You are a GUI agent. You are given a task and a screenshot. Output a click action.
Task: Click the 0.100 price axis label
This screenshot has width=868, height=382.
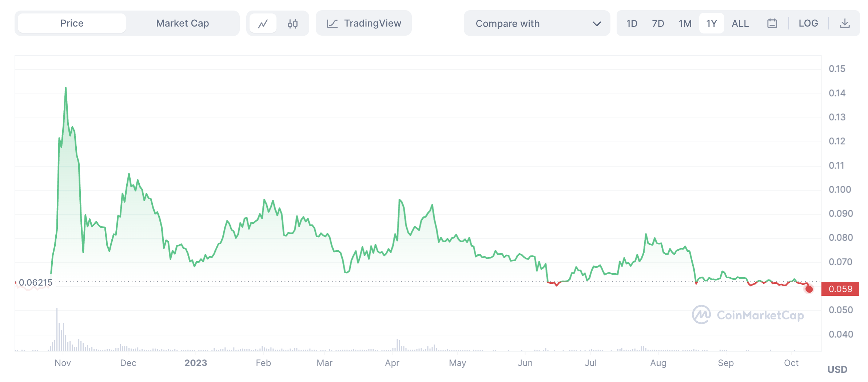(840, 190)
